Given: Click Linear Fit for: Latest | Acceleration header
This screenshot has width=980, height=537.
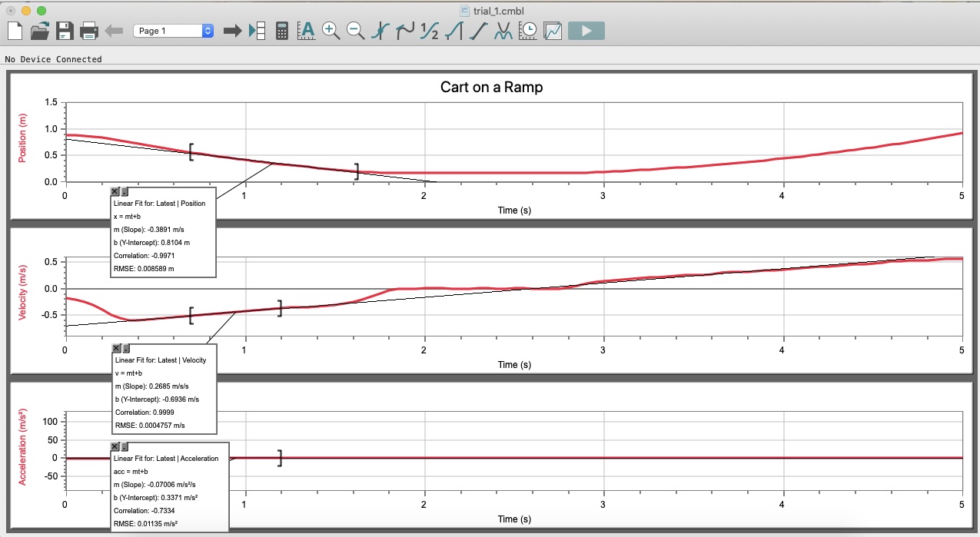Looking at the screenshot, I should point(167,459).
